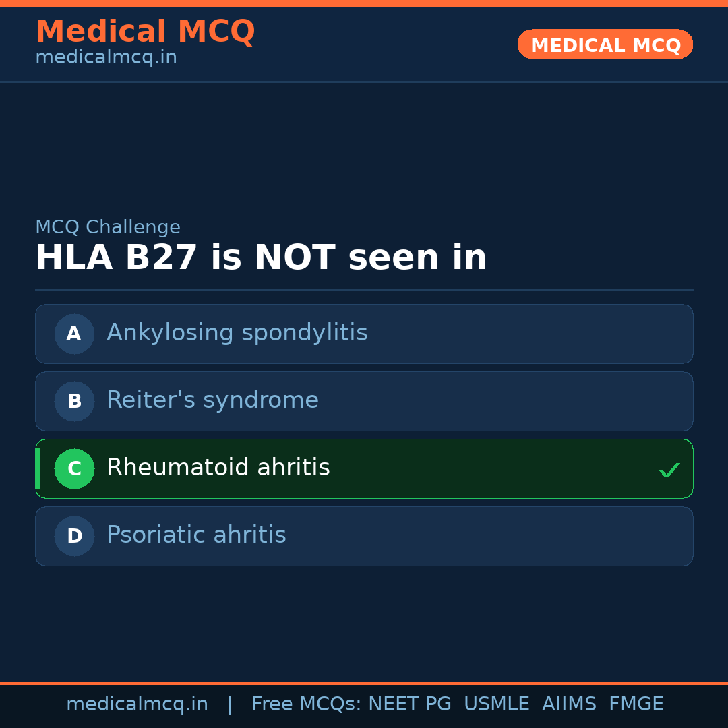Click the AIIMS footer label
Screen dimensions: 728x728
(x=569, y=704)
